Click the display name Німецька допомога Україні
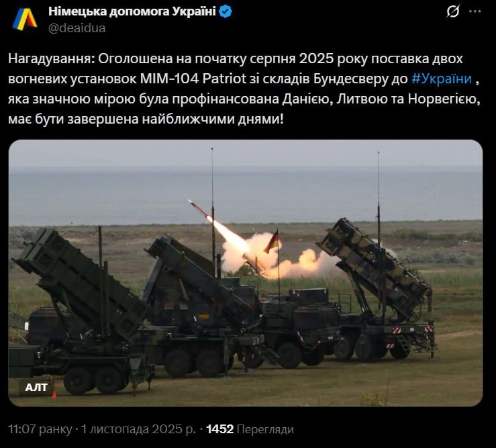The width and height of the screenshot is (496, 448). pos(132,11)
